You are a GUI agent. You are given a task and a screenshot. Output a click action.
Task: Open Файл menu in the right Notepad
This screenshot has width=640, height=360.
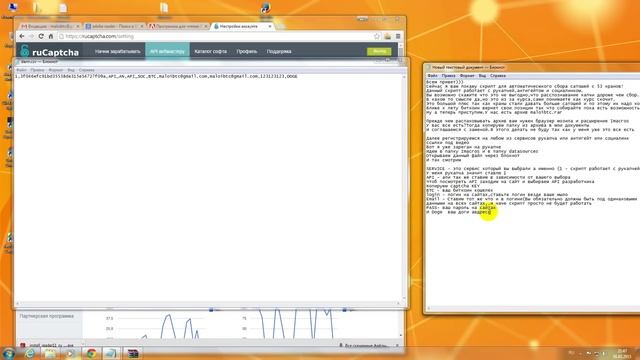[x=432, y=76]
